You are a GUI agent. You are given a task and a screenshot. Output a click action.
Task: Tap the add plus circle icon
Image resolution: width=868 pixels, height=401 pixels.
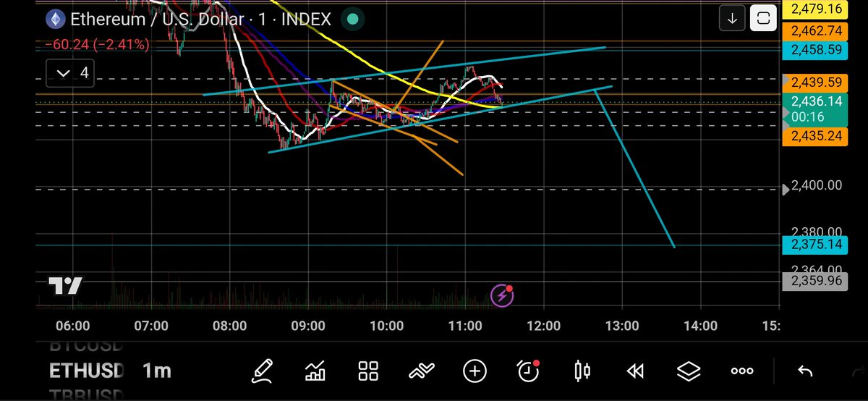(x=475, y=371)
